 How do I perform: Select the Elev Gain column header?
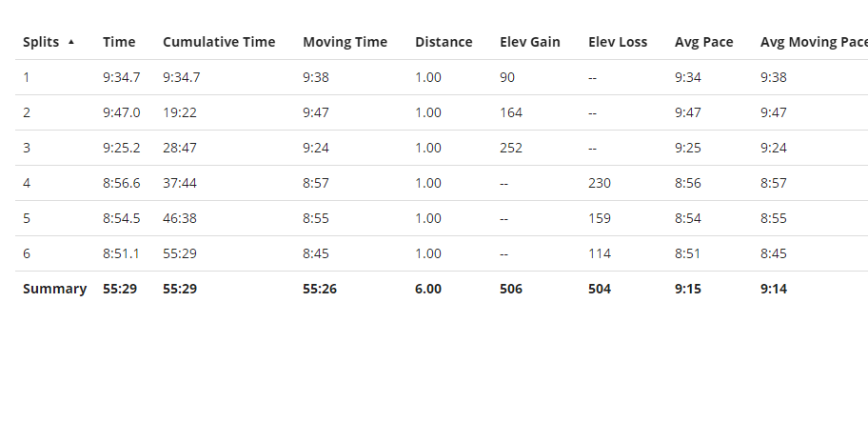[x=530, y=42]
